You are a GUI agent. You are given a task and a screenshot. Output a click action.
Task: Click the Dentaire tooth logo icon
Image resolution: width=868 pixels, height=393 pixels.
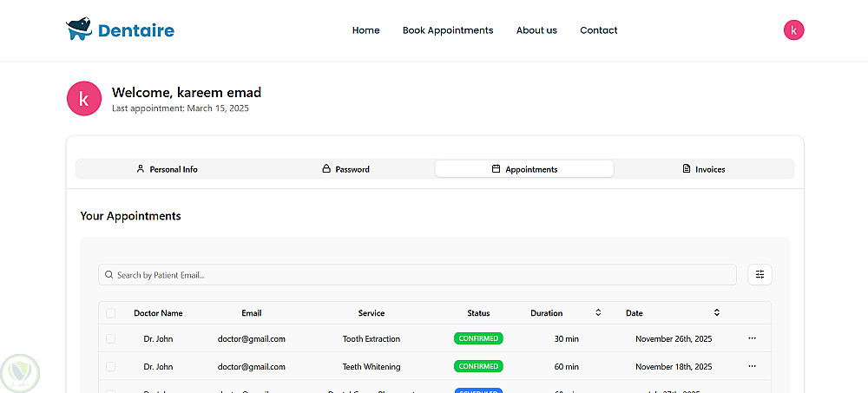[79, 30]
